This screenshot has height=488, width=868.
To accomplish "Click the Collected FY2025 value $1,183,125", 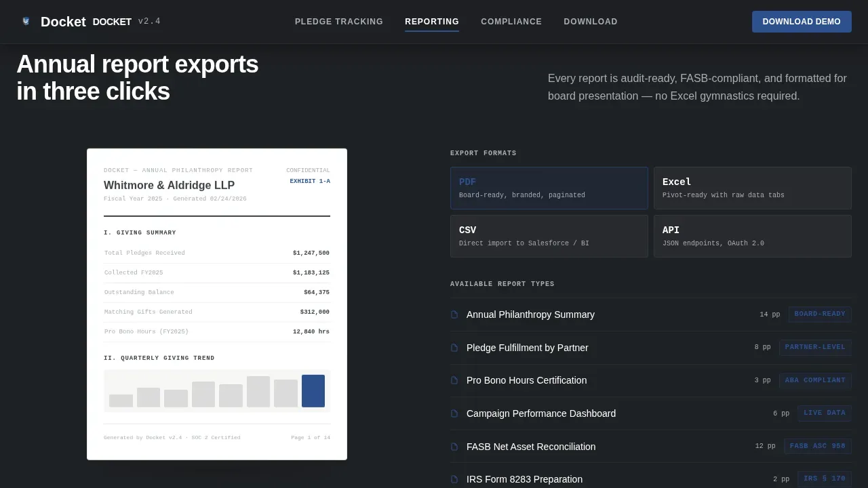I will tap(311, 272).
